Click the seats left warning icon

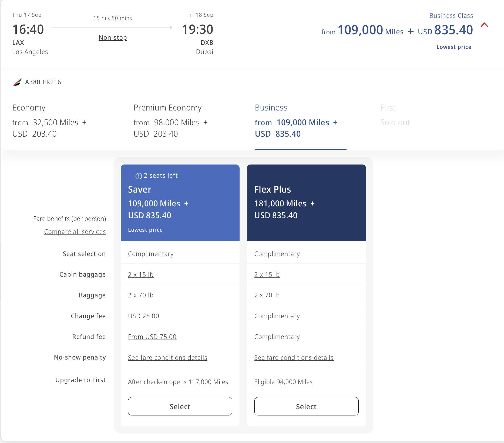(x=139, y=176)
